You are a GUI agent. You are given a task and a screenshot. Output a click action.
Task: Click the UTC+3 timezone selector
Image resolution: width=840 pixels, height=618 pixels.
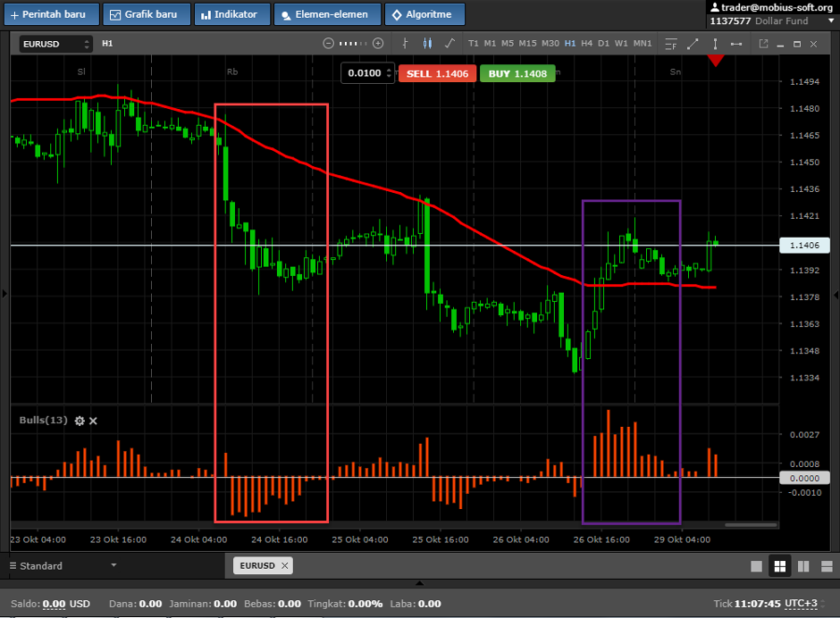click(x=802, y=604)
